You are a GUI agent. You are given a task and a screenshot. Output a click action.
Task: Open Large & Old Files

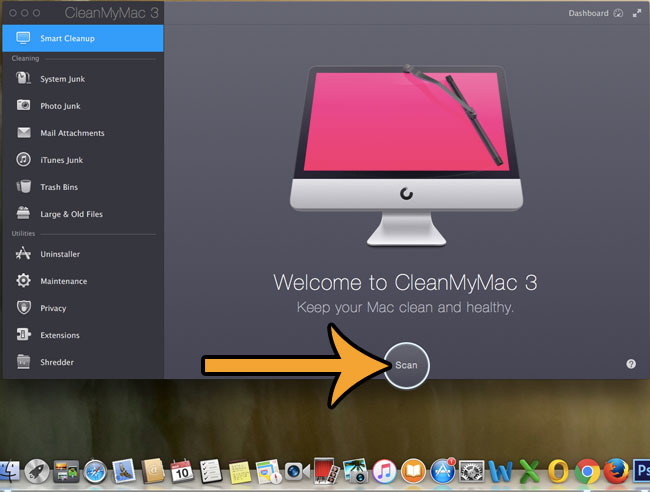click(83, 214)
